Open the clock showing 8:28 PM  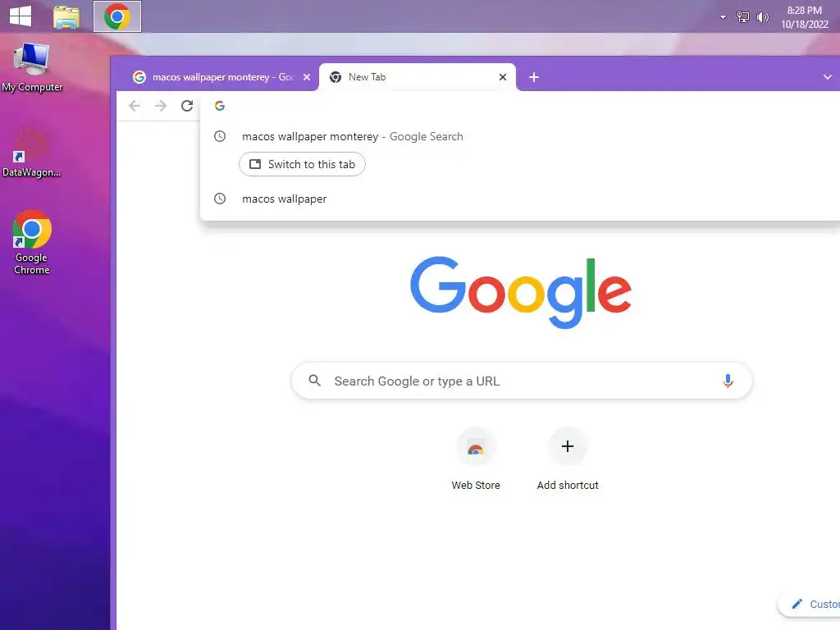(x=804, y=17)
